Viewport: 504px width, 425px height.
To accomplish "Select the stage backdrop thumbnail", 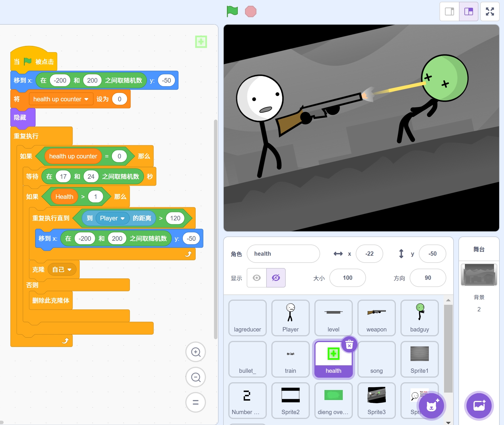I will pyautogui.click(x=479, y=275).
